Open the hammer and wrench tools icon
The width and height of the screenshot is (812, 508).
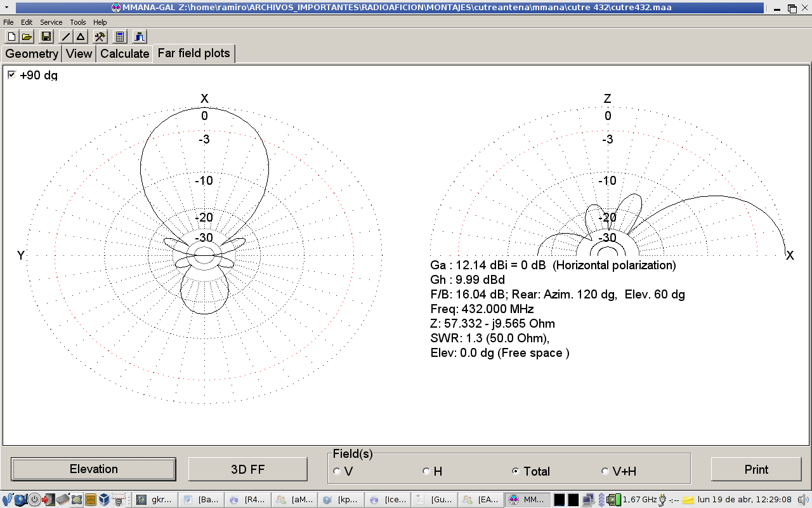point(100,37)
